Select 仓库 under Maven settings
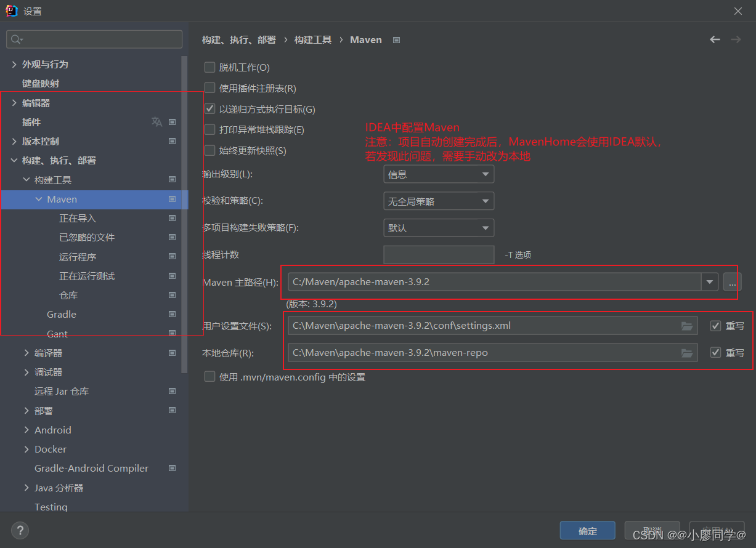Viewport: 756px width, 548px height. (68, 295)
